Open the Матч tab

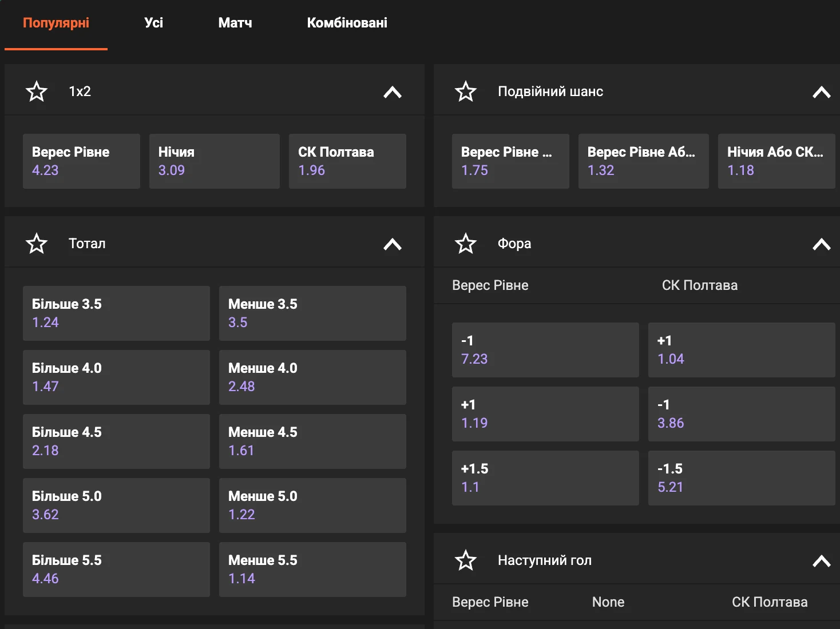click(x=235, y=23)
